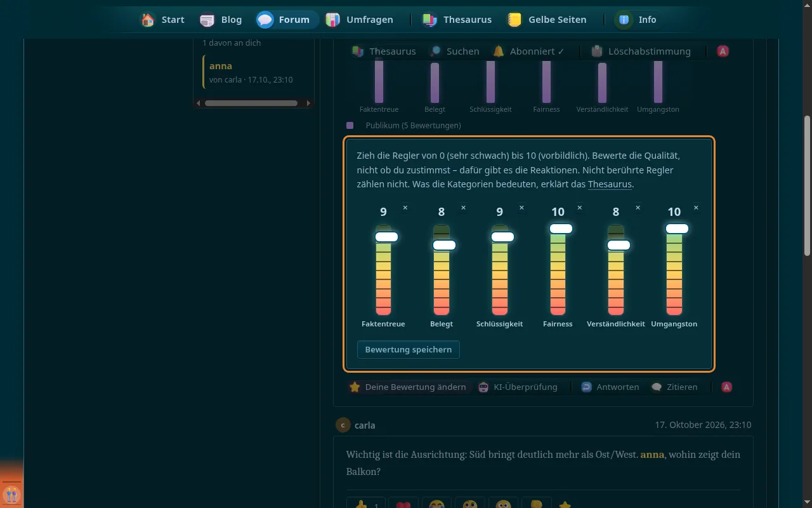
Task: Clear the Fairness rating with its ×
Action: (x=579, y=208)
